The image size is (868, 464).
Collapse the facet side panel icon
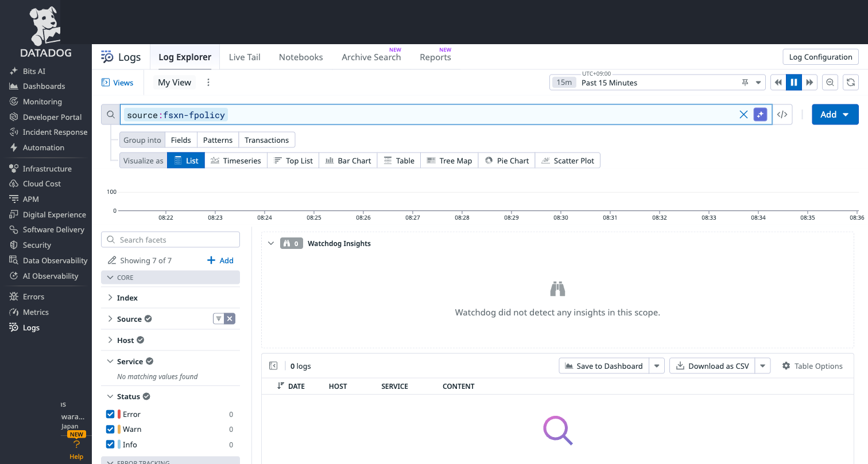click(273, 366)
